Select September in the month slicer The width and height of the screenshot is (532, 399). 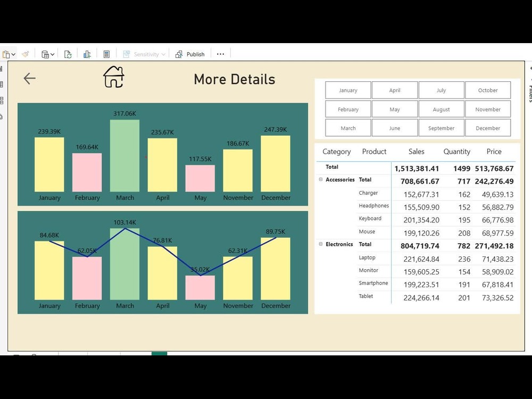point(441,128)
